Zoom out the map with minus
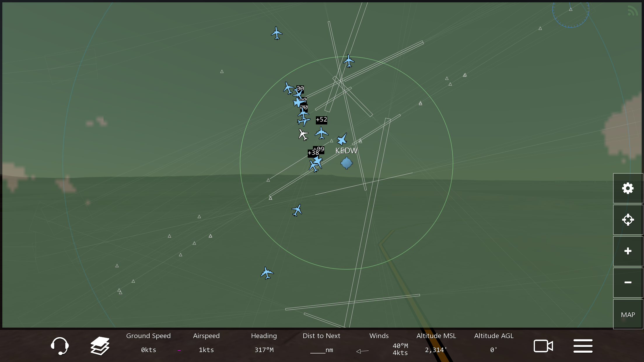 coord(628,282)
